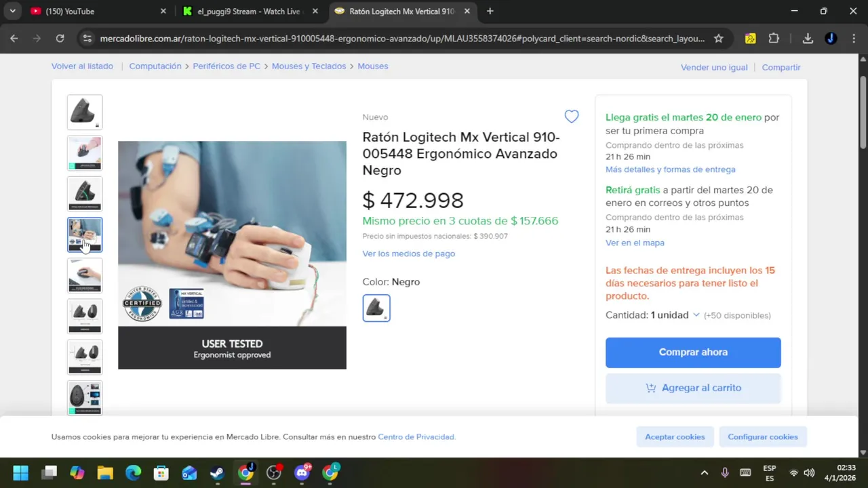
Task: Open Chrome three-dot menu
Action: [x=853, y=39]
